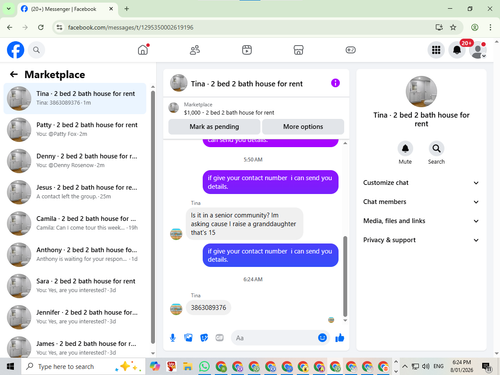500x375 pixels.
Task: Open the Copilot taskbar icon
Action: 155,367
